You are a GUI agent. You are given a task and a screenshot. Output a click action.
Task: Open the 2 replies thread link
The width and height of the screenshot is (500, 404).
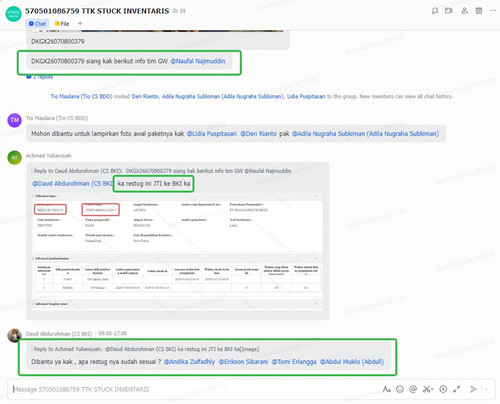40,77
